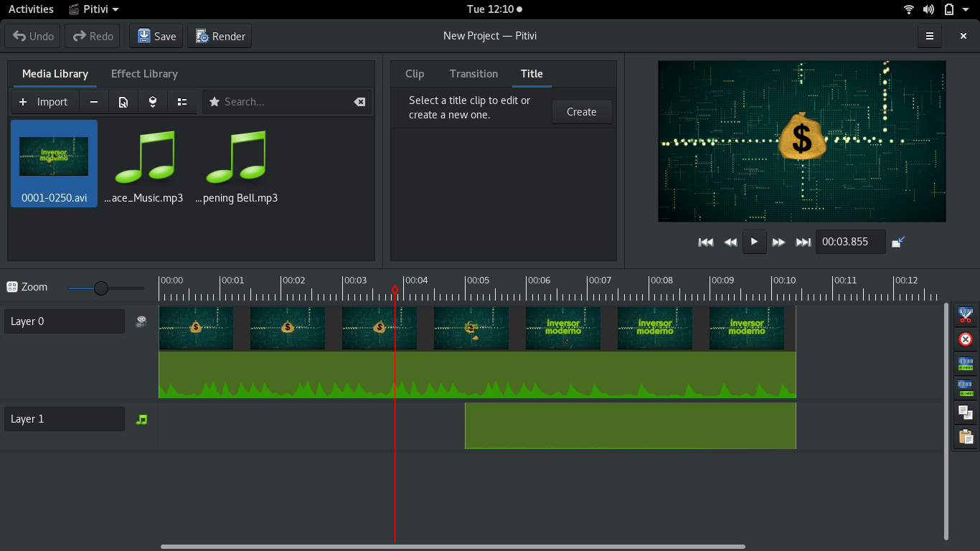Click the Layer 1 name field
980x551 pixels.
pos(65,419)
